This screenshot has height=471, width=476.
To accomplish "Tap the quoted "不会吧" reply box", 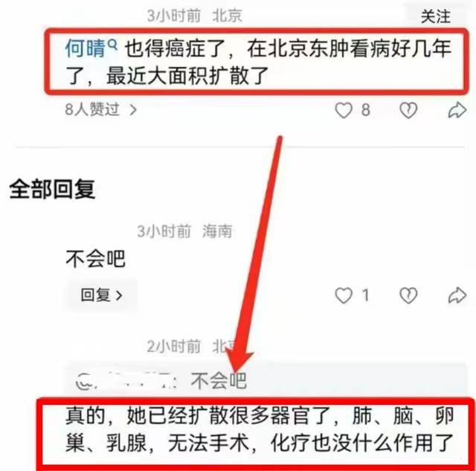I will click(266, 381).
